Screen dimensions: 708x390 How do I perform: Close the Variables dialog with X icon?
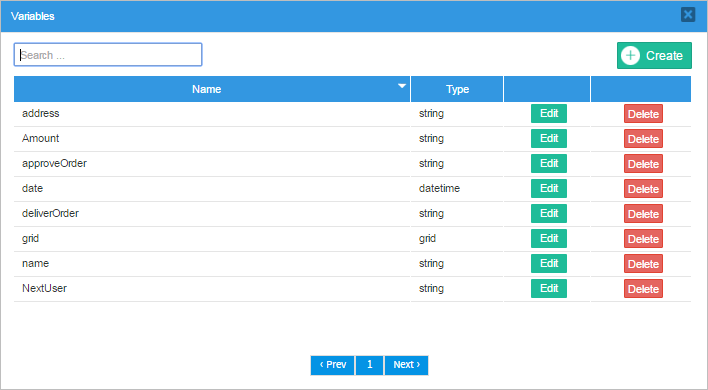coord(688,15)
